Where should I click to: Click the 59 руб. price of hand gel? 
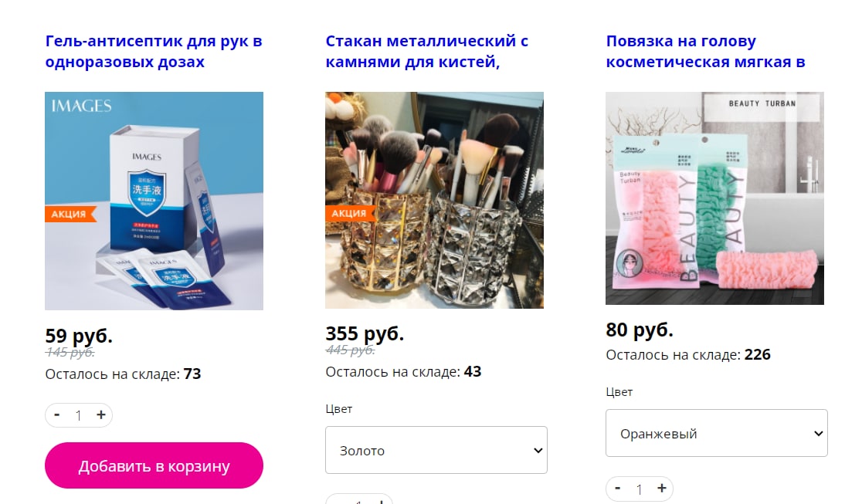[79, 336]
